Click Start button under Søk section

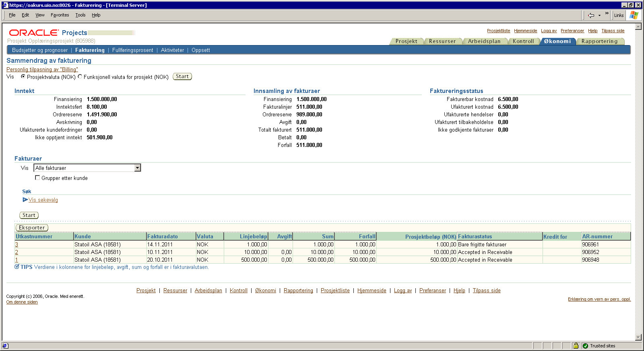click(x=29, y=215)
